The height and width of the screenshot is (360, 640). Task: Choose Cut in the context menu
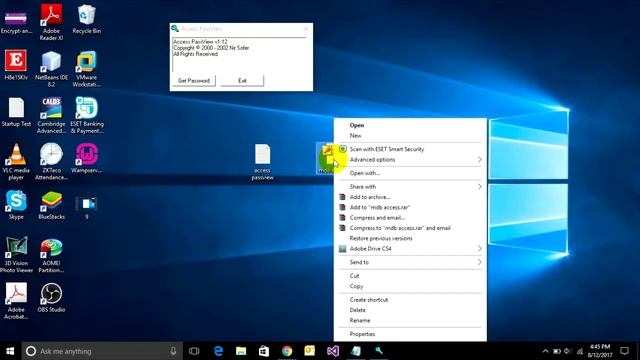(410, 276)
